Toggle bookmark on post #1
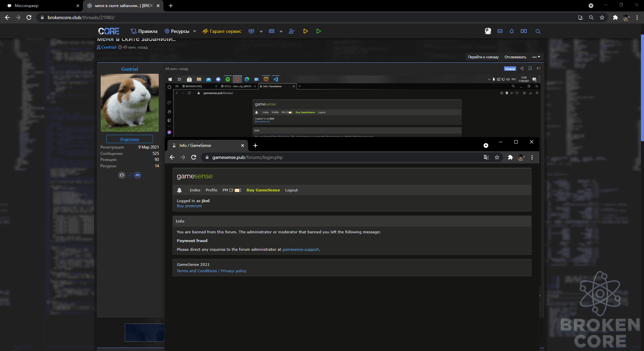Screen dimensions: 644x351 click(x=530, y=68)
